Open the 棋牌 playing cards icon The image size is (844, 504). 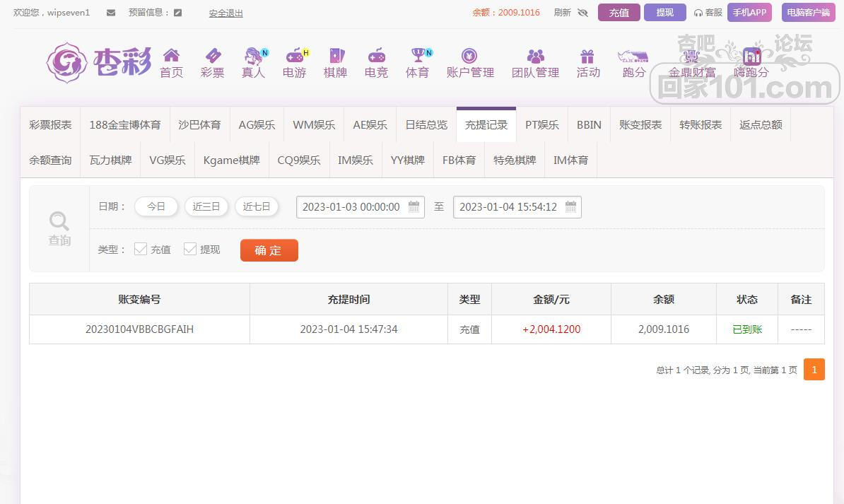point(335,56)
